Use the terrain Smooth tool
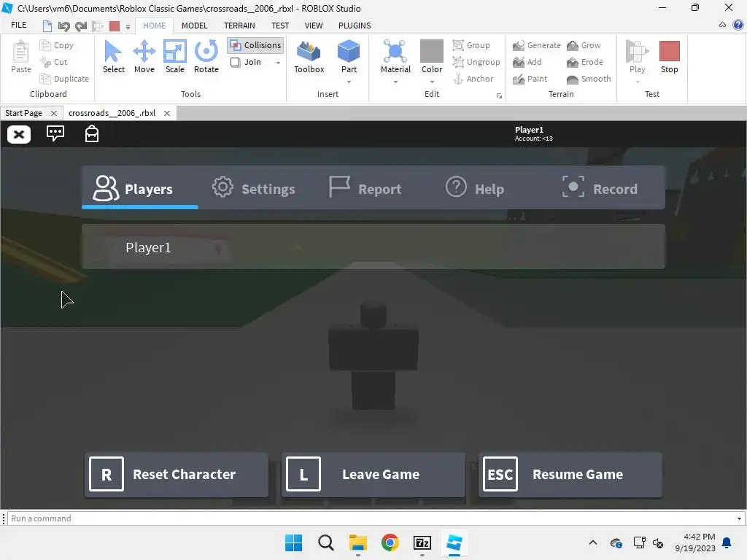Image resolution: width=747 pixels, height=560 pixels. (589, 79)
